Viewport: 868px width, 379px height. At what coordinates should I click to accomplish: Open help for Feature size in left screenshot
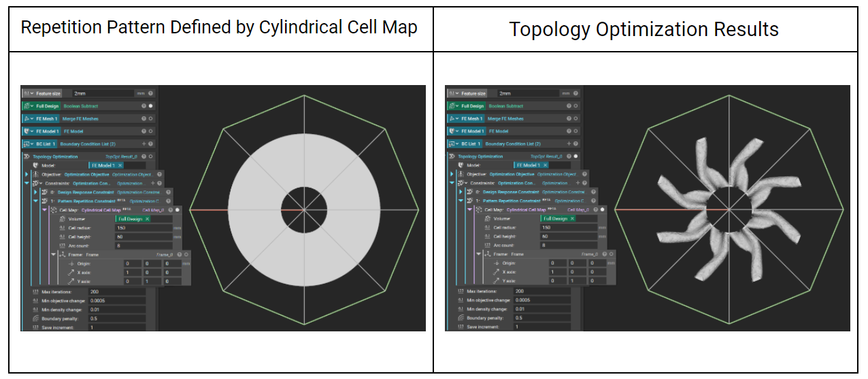(x=150, y=93)
